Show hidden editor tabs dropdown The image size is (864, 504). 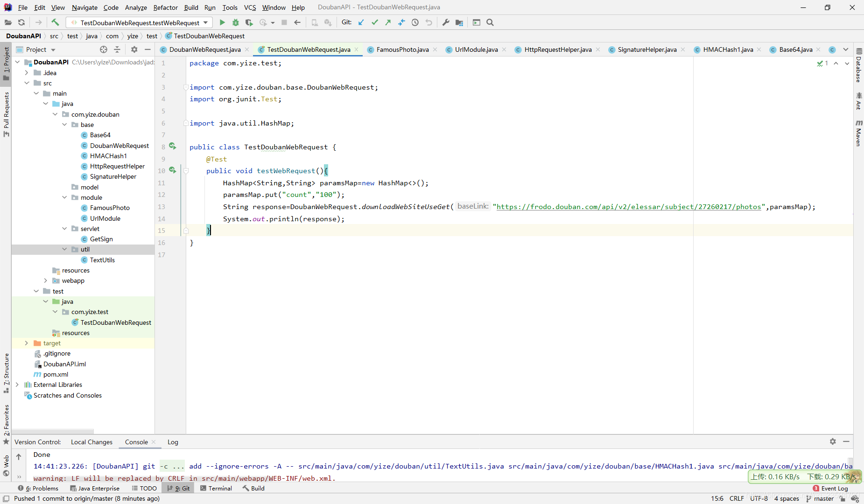point(845,49)
